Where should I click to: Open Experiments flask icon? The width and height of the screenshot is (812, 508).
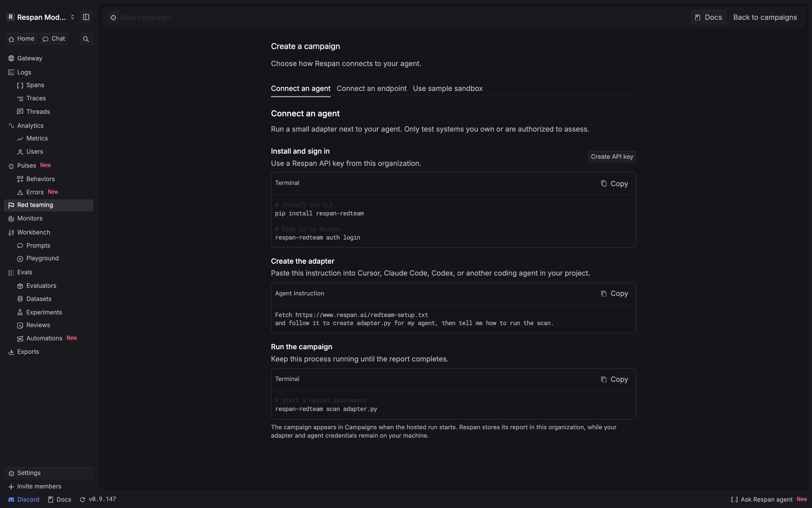20,312
